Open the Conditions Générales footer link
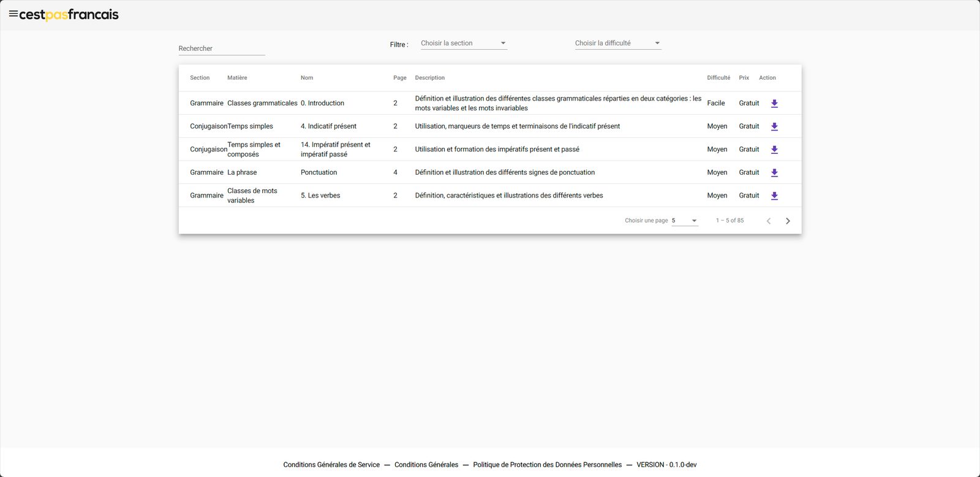The image size is (980, 477). point(426,465)
